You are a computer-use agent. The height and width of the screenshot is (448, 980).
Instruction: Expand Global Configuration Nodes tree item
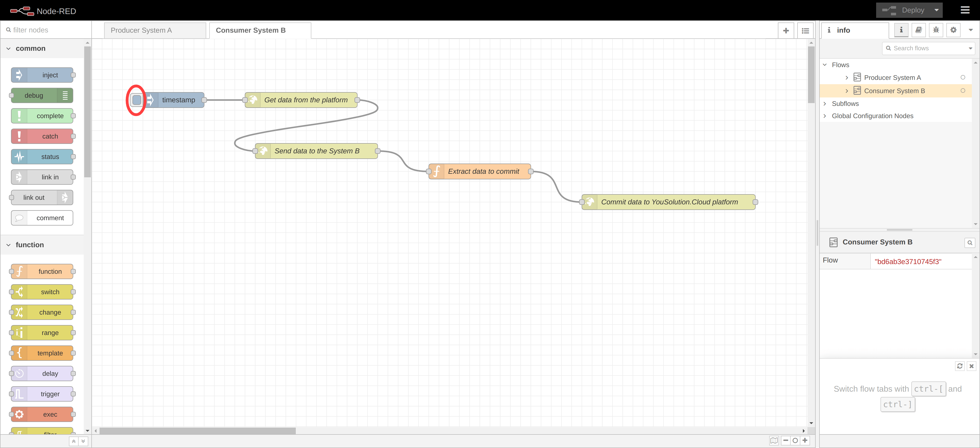(x=824, y=116)
